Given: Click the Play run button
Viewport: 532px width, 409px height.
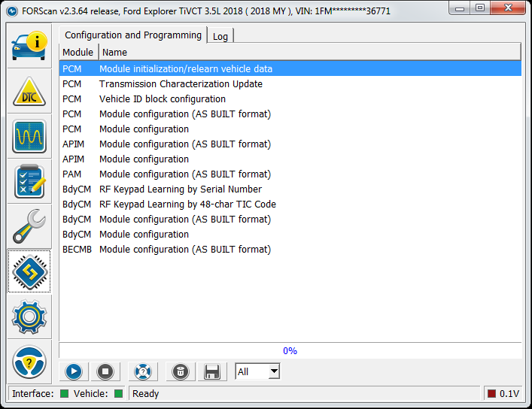Looking at the screenshot, I should [74, 371].
